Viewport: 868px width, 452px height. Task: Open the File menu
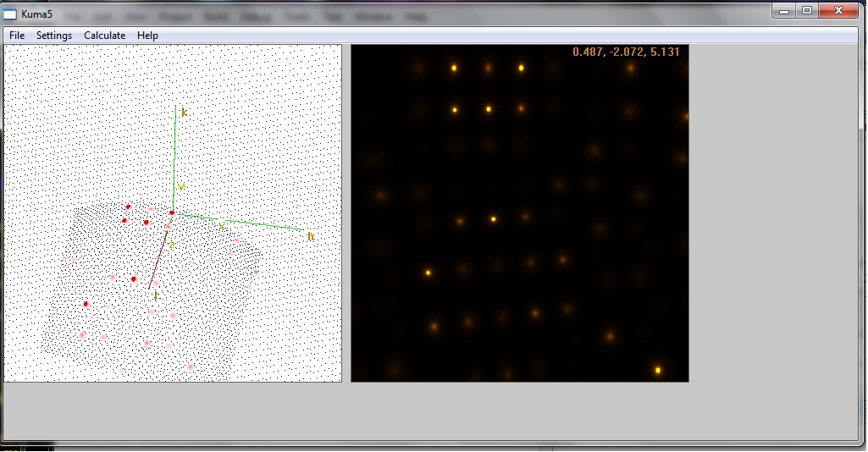pyautogui.click(x=17, y=36)
